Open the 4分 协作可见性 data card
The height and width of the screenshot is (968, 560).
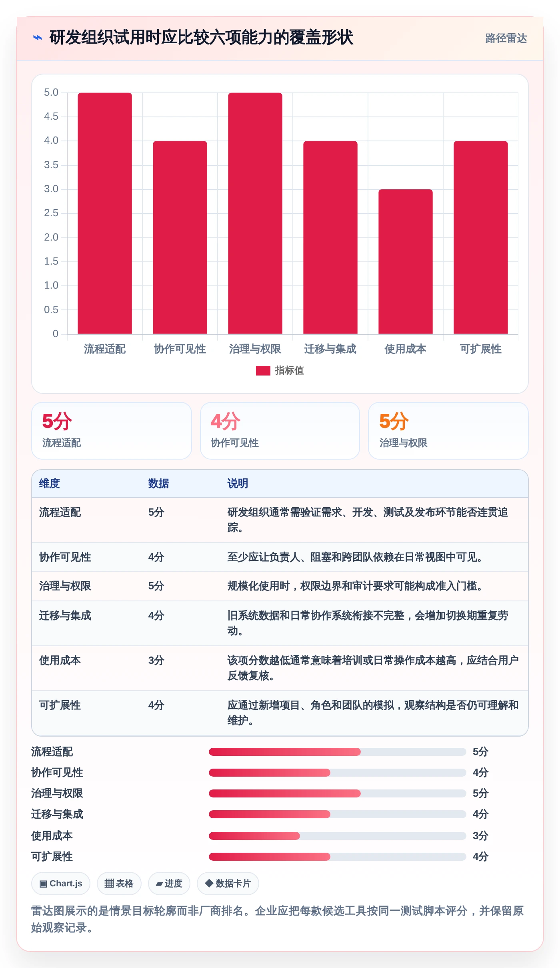280,431
